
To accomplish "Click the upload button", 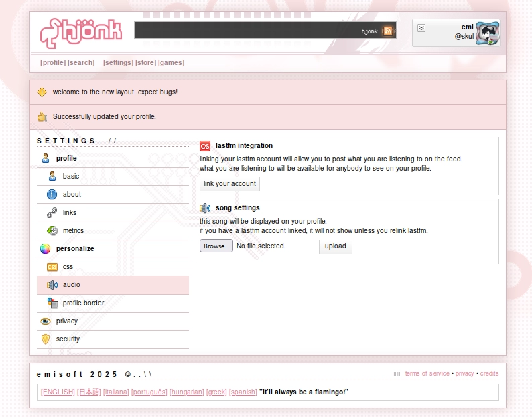I will click(x=335, y=246).
